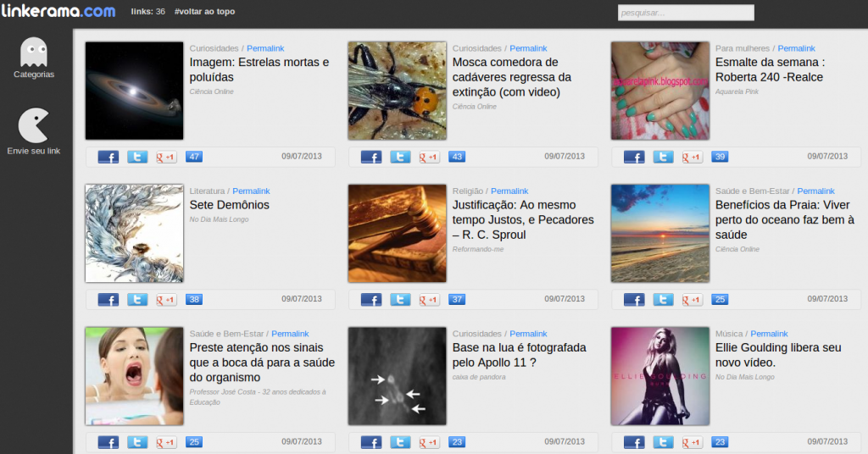Open Permalink for Mosca comedora de cadáveres
The height and width of the screenshot is (454, 868).
[528, 48]
